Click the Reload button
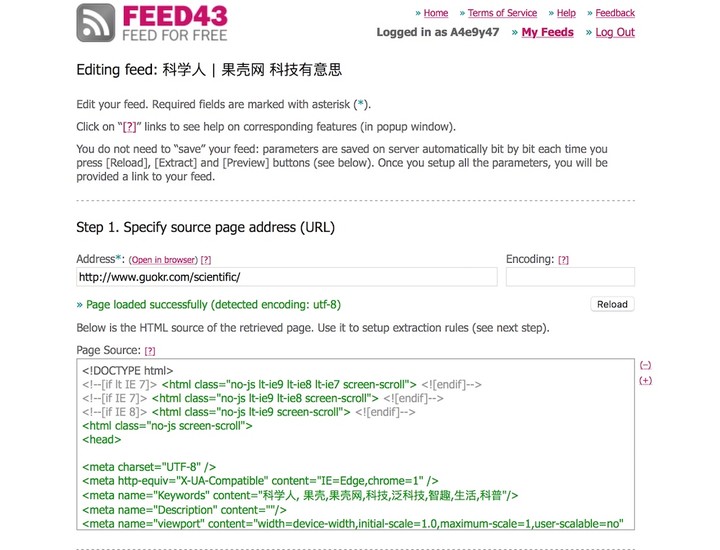The image size is (720, 550). click(612, 304)
